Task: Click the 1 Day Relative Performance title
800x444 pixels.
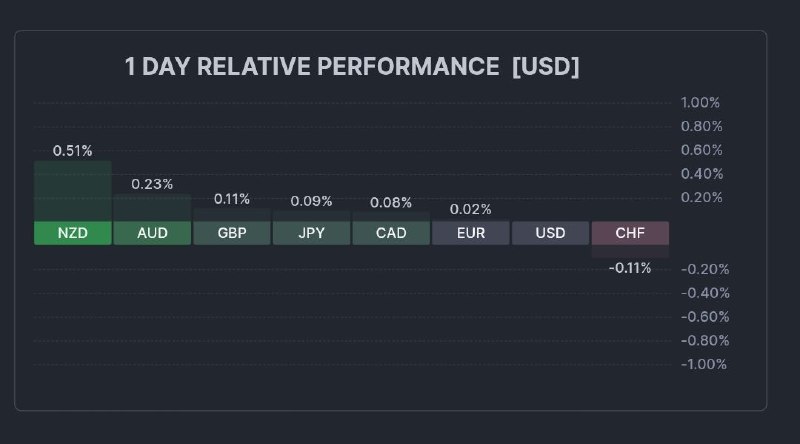Action: click(x=352, y=67)
